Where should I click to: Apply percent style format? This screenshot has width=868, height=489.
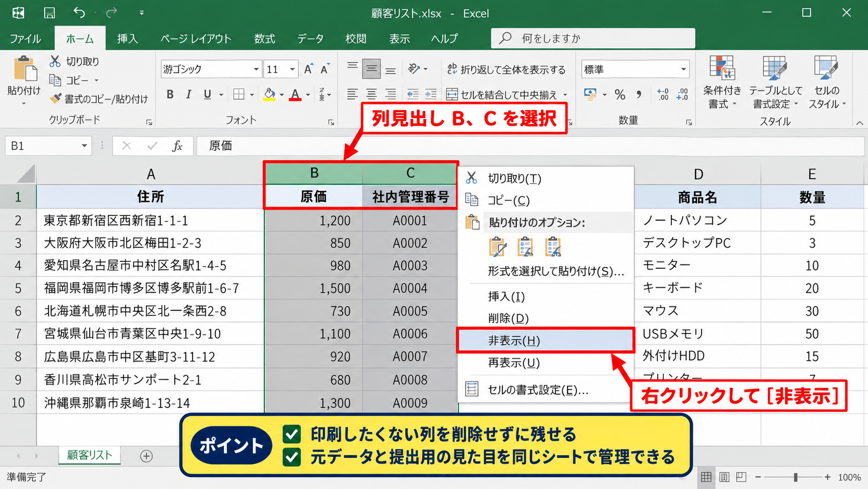(620, 95)
